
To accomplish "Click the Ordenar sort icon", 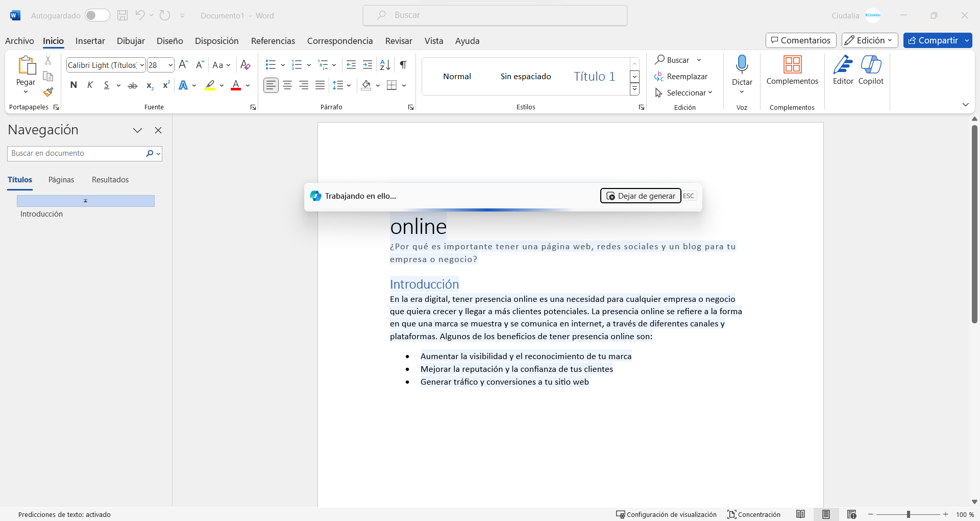I will [x=384, y=64].
